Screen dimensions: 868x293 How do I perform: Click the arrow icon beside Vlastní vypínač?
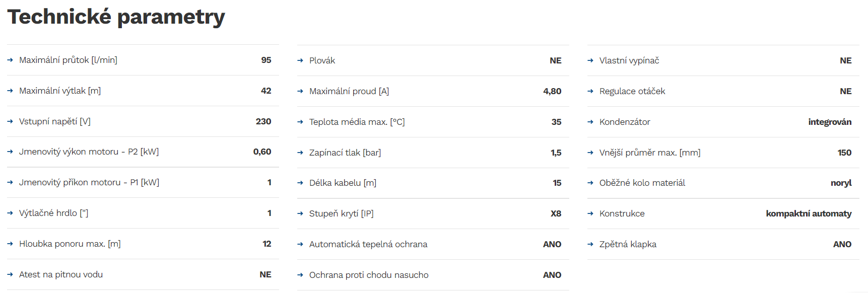590,60
